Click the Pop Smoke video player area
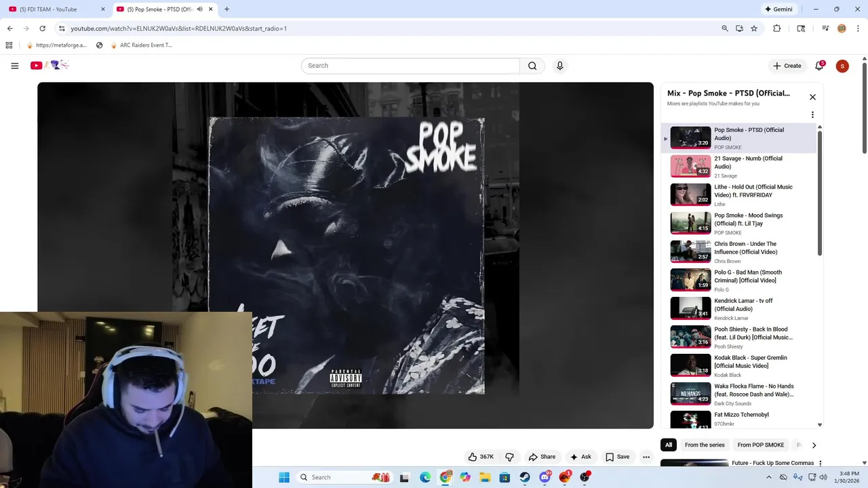This screenshot has height=488, width=868. tap(345, 256)
